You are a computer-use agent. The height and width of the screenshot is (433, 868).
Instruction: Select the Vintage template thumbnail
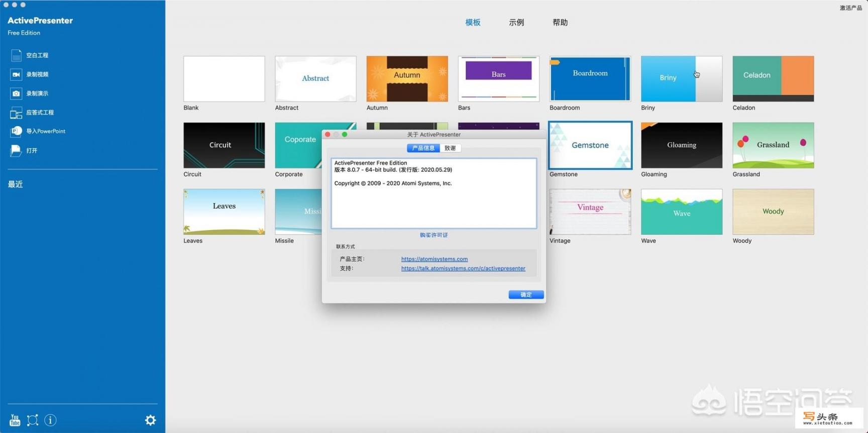[x=590, y=211]
